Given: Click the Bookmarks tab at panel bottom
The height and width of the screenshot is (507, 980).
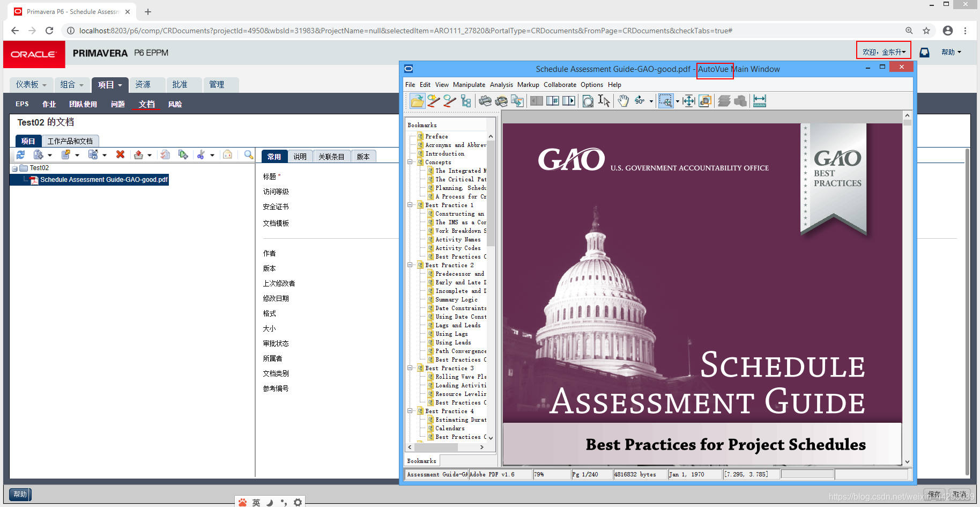Looking at the screenshot, I should pos(421,461).
